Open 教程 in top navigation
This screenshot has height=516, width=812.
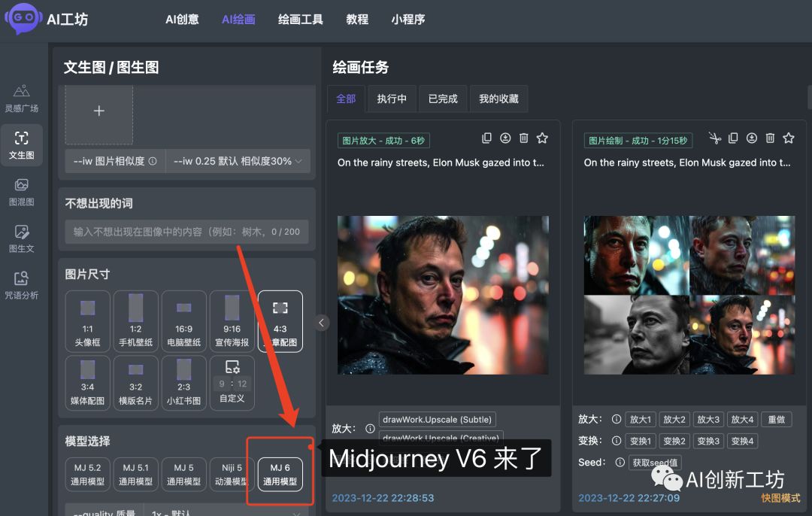(x=357, y=20)
